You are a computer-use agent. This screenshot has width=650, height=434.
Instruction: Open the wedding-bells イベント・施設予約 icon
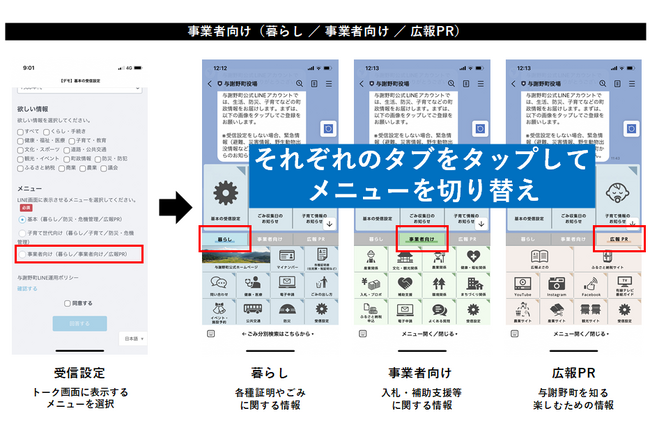218,309
